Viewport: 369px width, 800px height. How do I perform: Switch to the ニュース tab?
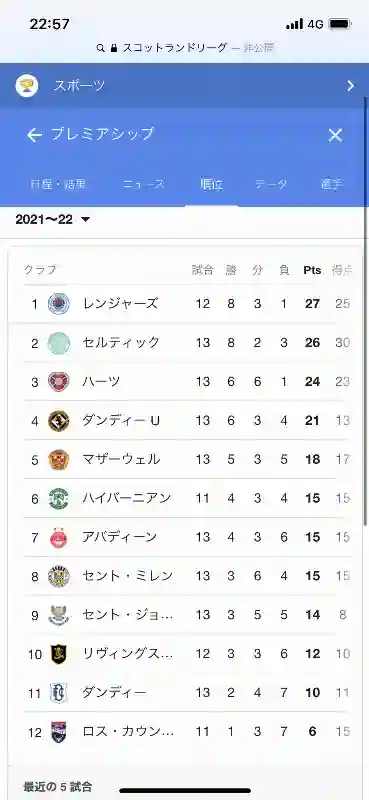coord(144,184)
